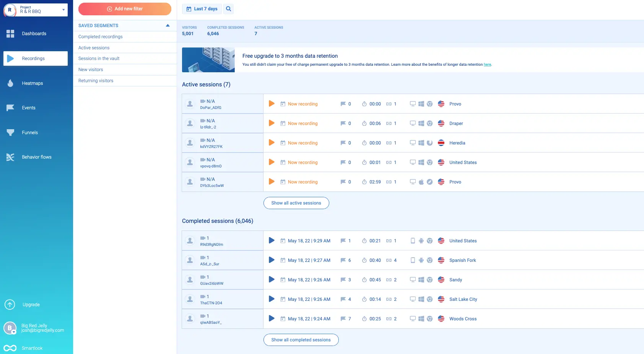Click the search magnifier icon
The image size is (644, 354).
pos(228,9)
